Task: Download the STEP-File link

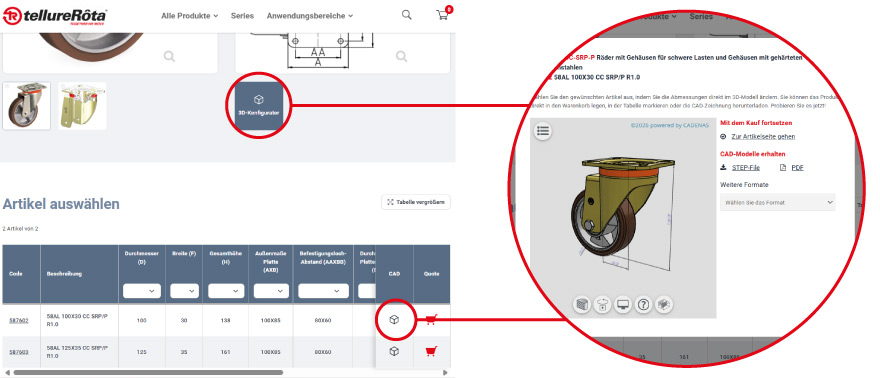Action: pos(746,167)
